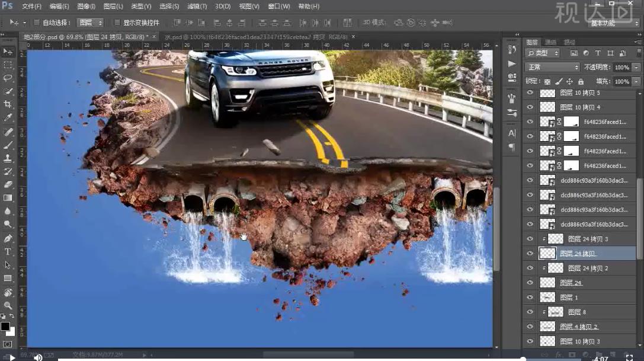644x361 pixels.
Task: Click the text layer filter icon
Action: (597, 53)
